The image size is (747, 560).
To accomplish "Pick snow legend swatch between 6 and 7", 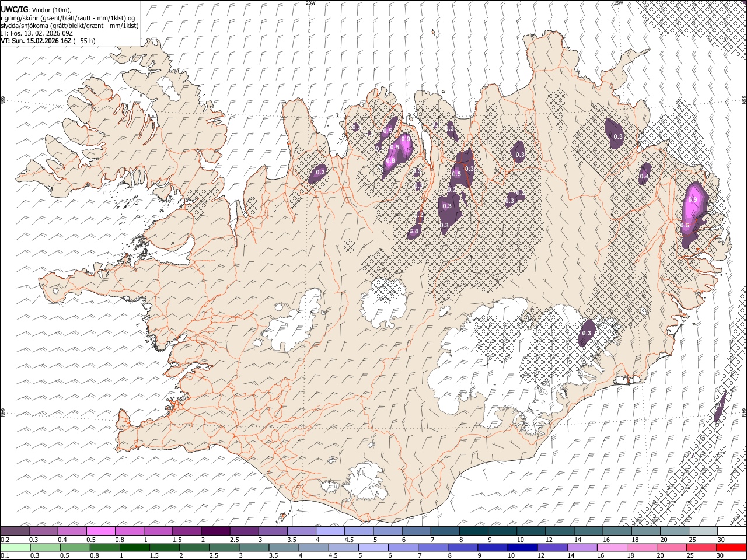I will tap(416, 531).
